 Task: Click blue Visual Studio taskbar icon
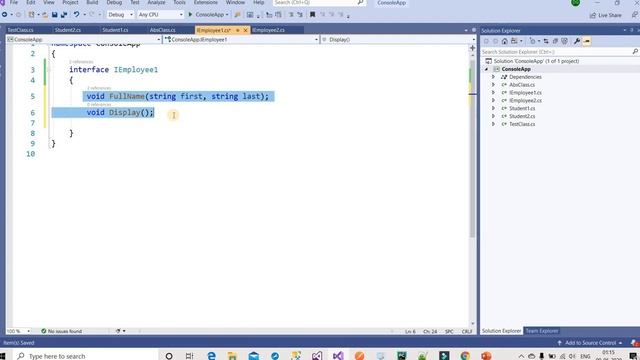point(338,356)
